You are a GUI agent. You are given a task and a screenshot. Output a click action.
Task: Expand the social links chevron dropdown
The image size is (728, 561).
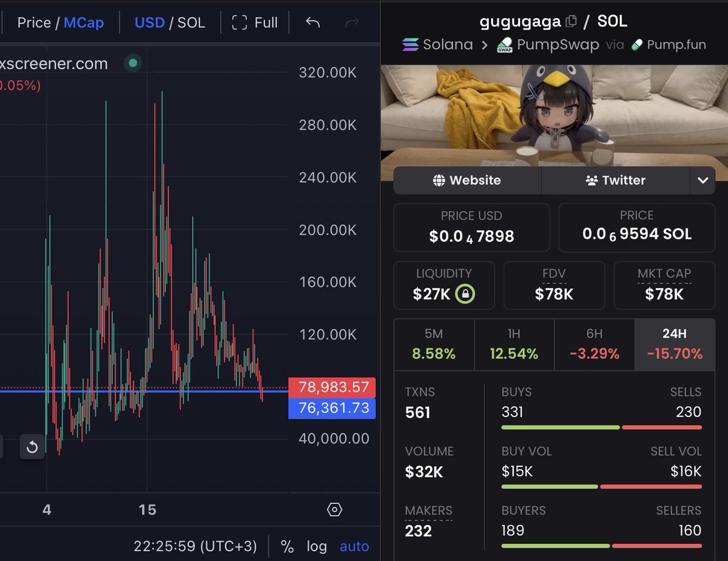pyautogui.click(x=703, y=180)
